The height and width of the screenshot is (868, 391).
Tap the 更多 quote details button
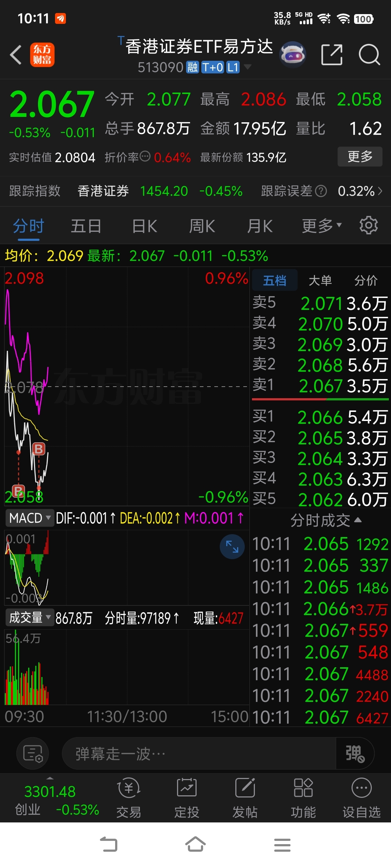360,156
